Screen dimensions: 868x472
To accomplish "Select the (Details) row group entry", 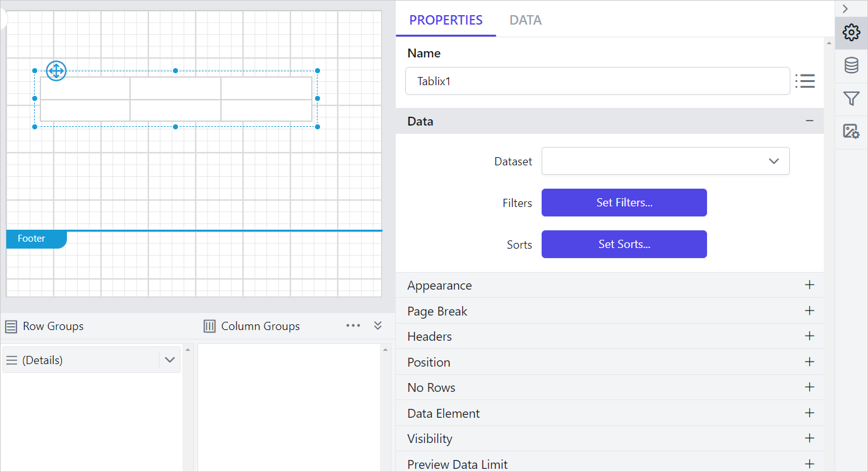I will coord(92,360).
